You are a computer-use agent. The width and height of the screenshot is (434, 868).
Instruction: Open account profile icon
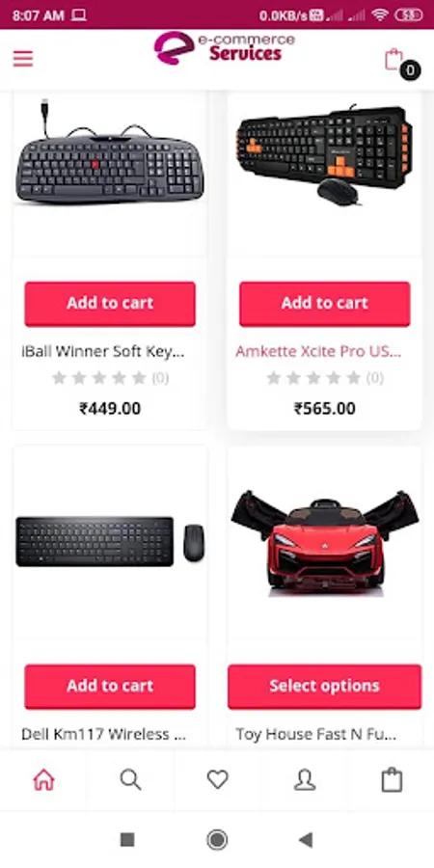305,779
